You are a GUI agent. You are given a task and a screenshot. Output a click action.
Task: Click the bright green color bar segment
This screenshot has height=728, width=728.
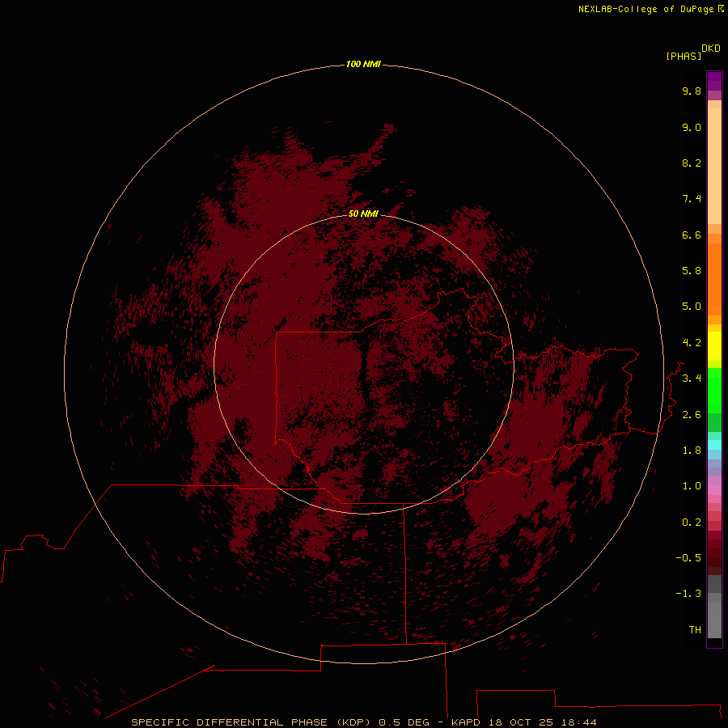(x=714, y=391)
